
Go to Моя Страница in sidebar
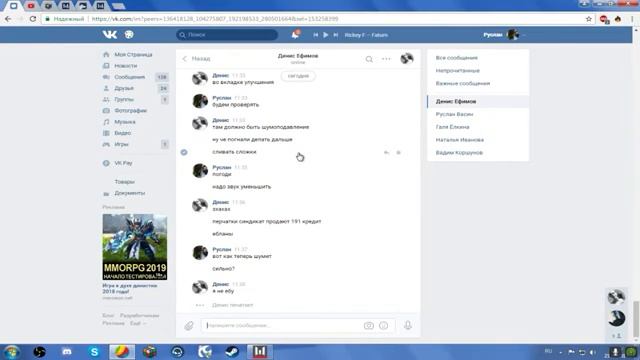pos(133,54)
